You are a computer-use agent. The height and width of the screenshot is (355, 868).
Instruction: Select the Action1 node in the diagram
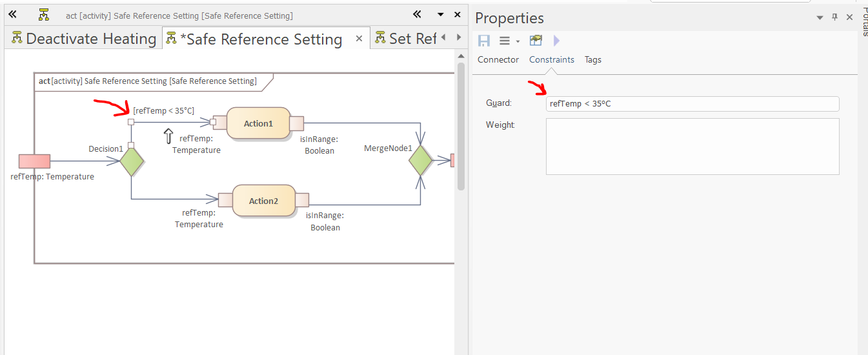click(x=258, y=123)
